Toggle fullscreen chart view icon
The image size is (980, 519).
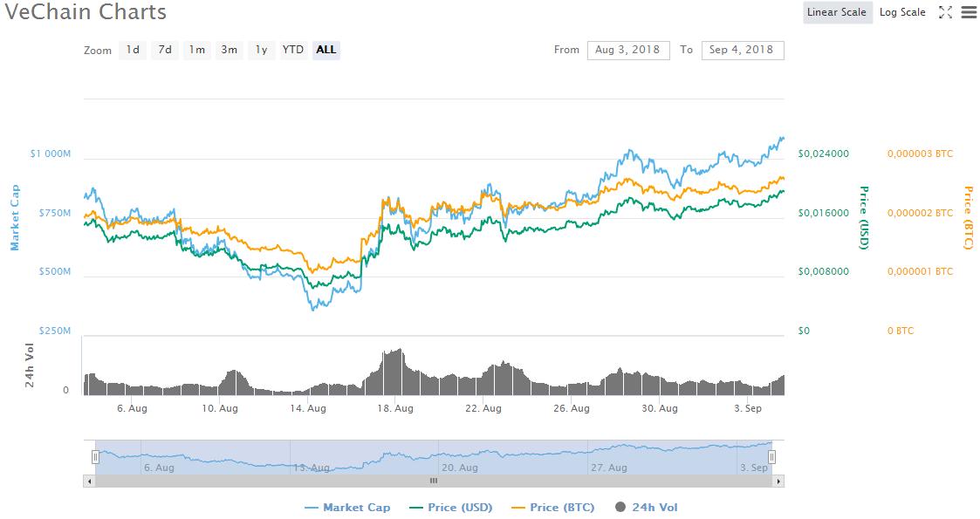(x=945, y=12)
